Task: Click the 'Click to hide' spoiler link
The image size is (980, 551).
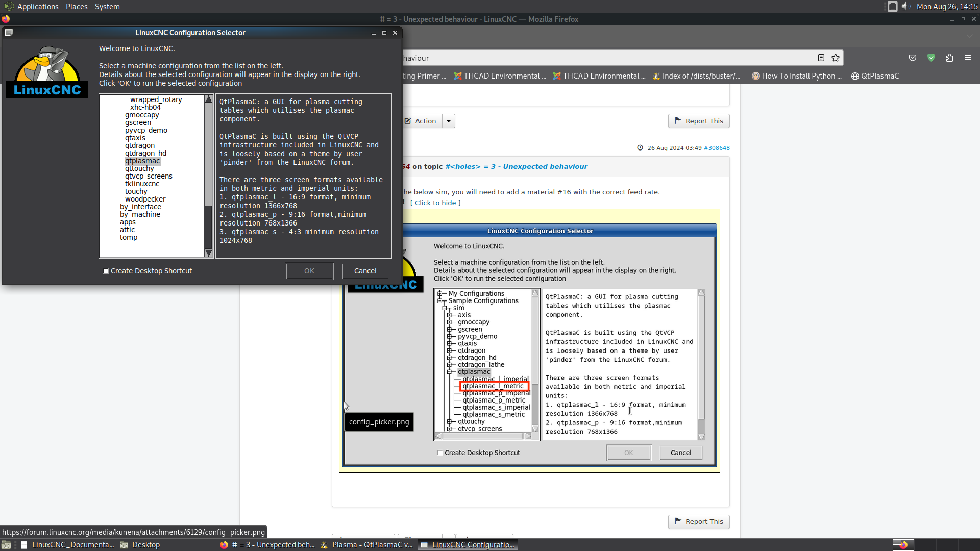Action: point(435,203)
